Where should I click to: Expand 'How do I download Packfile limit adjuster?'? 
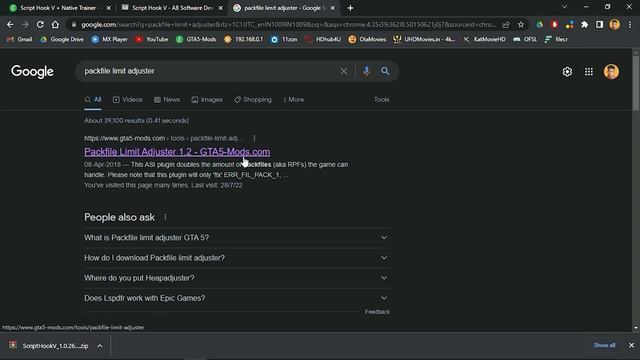coord(236,258)
